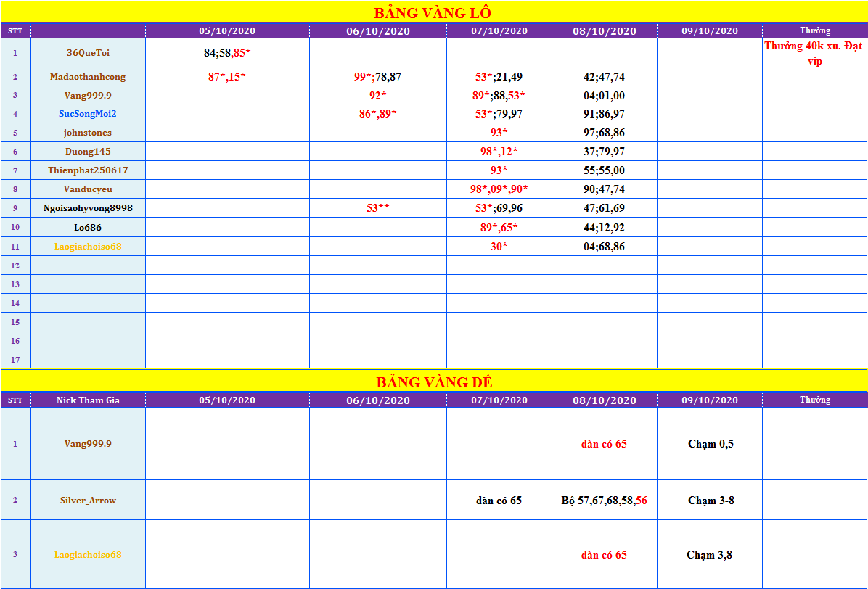Click the cell "92*"
Viewport: 868px width, 589px height.
coord(378,95)
